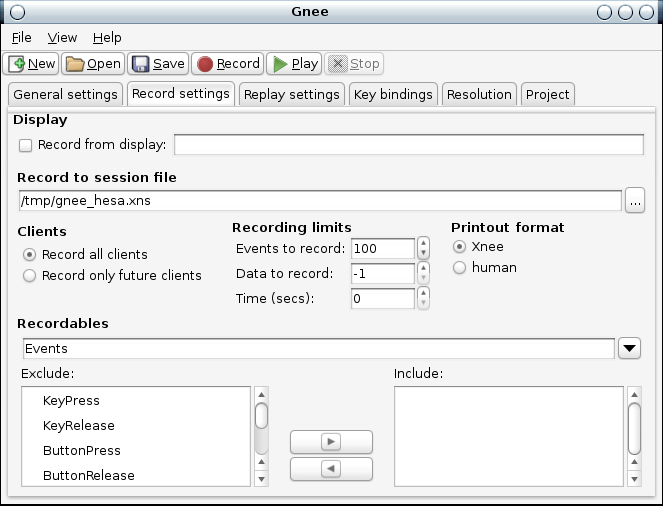Start recording with the Record button
Screen dimensions: 663x506
point(228,64)
